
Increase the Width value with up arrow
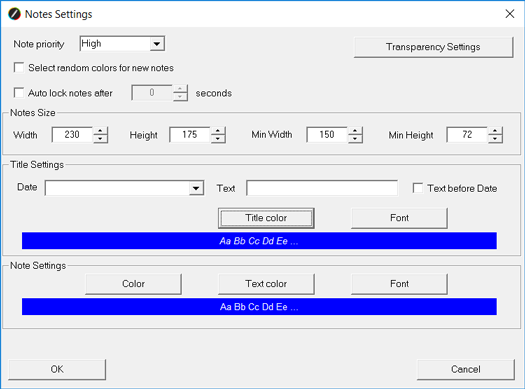(100, 131)
